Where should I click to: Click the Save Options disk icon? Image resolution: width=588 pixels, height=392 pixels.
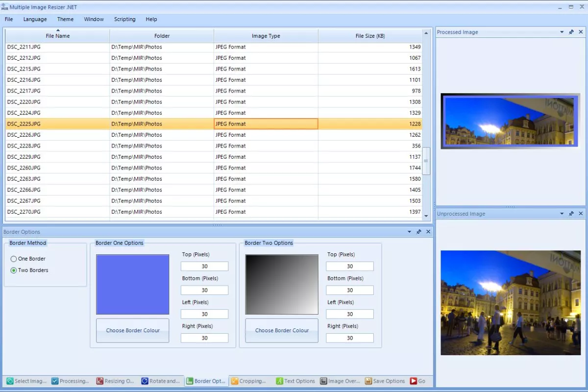(x=367, y=381)
